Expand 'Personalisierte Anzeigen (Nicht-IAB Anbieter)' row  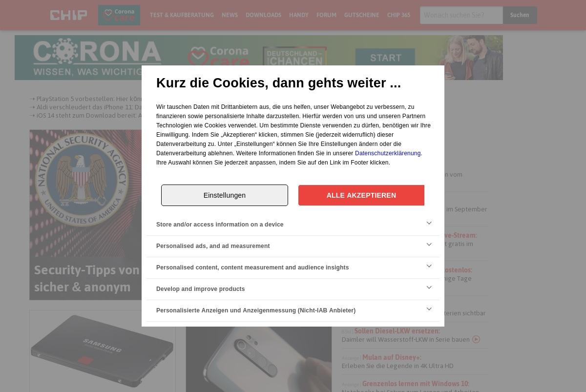(x=293, y=310)
